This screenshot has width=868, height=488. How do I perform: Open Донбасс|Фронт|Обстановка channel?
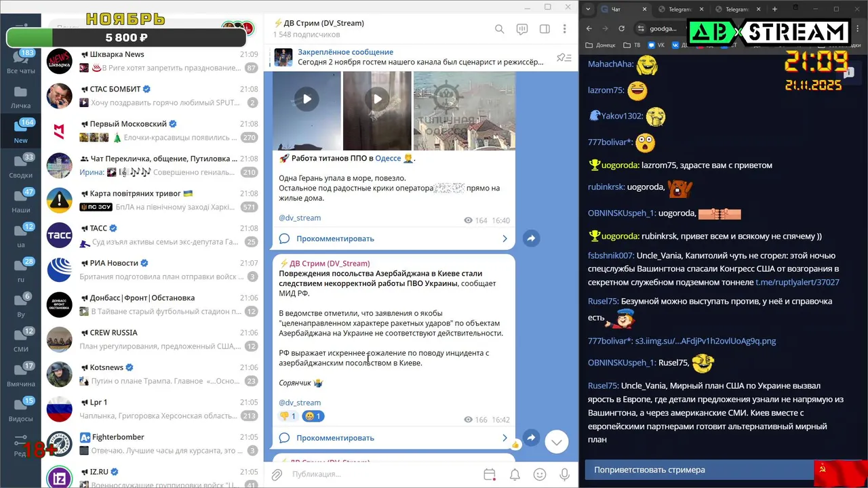tap(153, 304)
